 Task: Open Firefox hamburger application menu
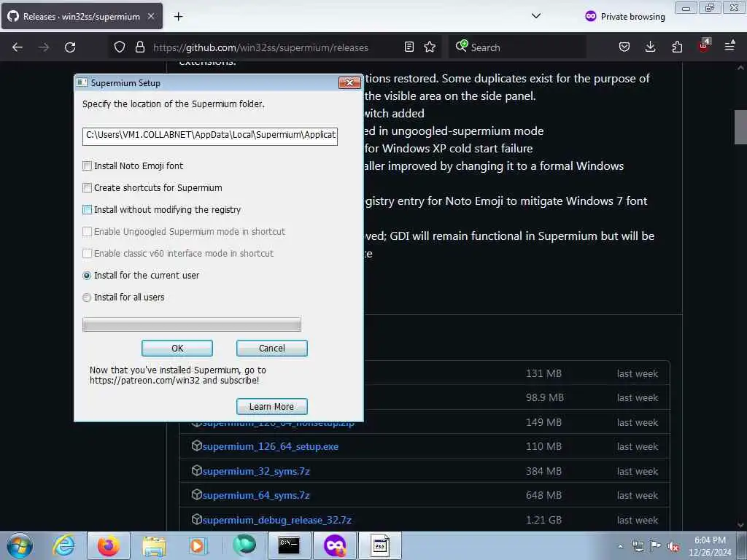click(729, 46)
